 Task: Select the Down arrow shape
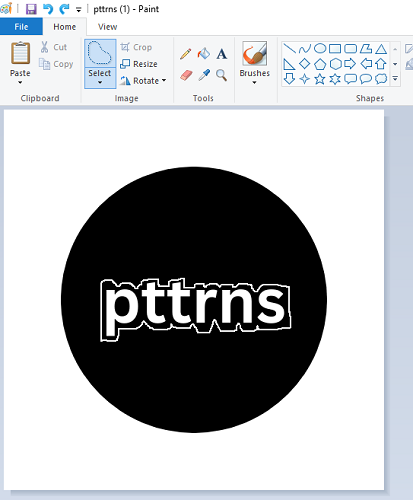pos(289,79)
